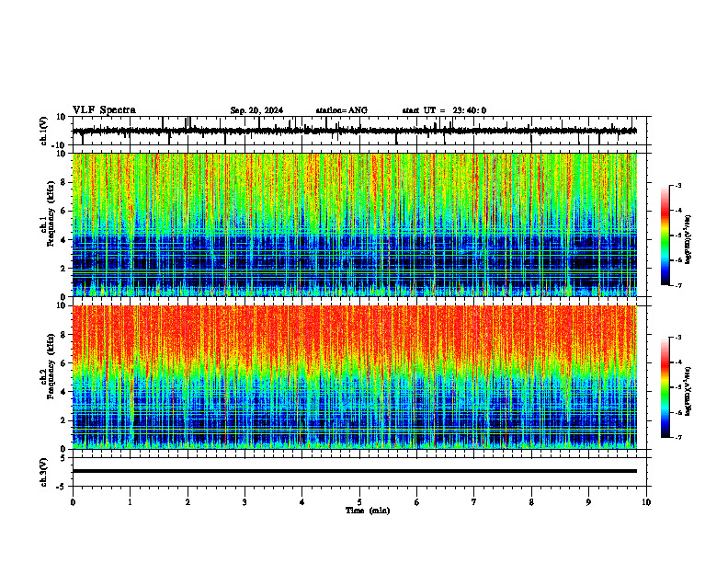The image size is (728, 563).
Task: Click inside the ch.1 spectrogram panel
Action: tap(354, 224)
